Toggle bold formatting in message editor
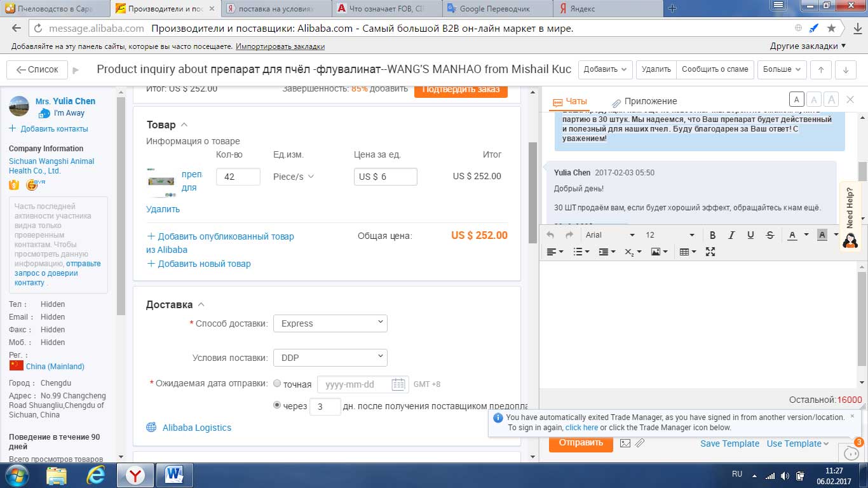The height and width of the screenshot is (488, 868). pyautogui.click(x=712, y=235)
